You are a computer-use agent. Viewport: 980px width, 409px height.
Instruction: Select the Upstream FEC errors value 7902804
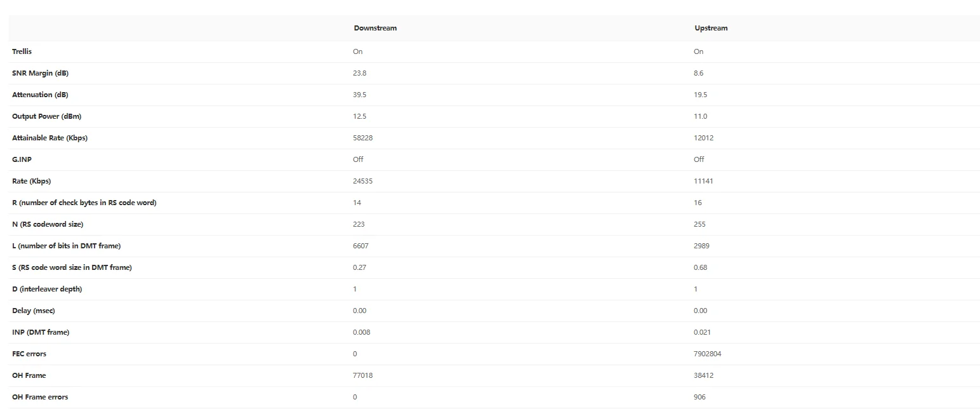[x=707, y=354]
